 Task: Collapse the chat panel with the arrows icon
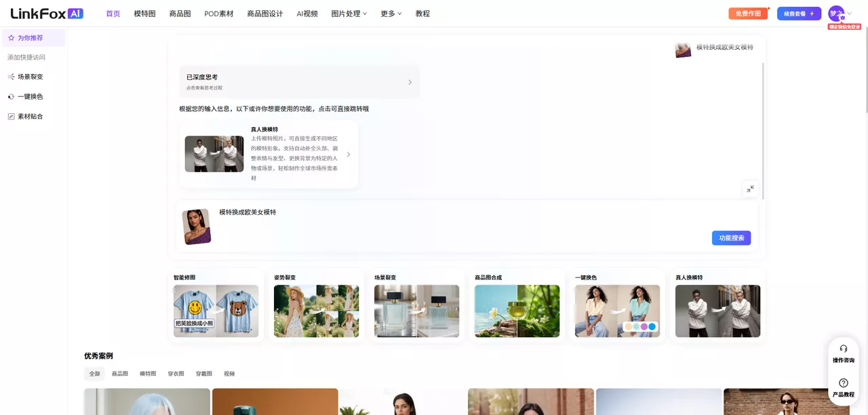point(750,189)
